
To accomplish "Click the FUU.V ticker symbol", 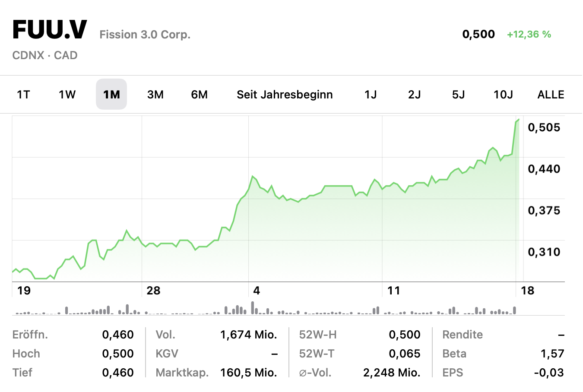I will click(50, 30).
